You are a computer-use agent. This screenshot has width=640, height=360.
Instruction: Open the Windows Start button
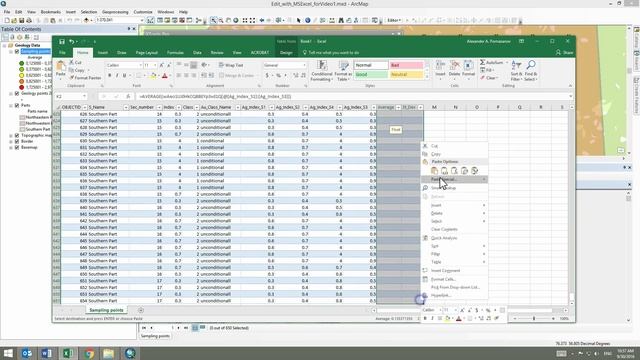click(x=8, y=353)
